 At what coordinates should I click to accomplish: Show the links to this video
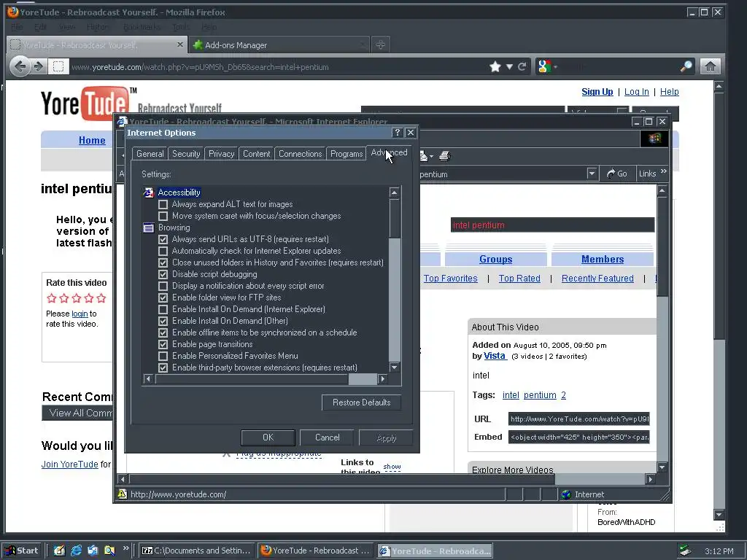pos(392,467)
